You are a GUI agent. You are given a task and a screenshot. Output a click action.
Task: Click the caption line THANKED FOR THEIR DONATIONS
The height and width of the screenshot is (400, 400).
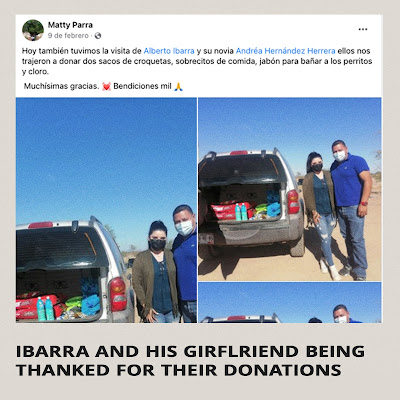(179, 370)
